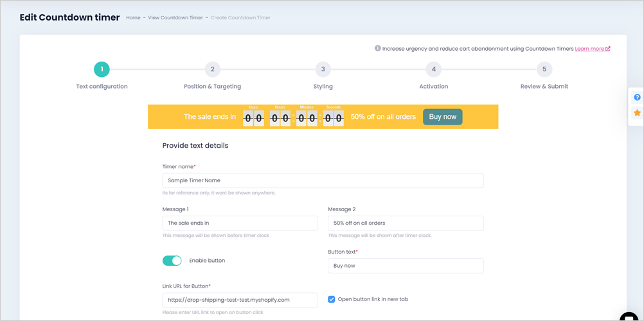
Task: Select step 1 Text configuration circle
Action: 102,69
